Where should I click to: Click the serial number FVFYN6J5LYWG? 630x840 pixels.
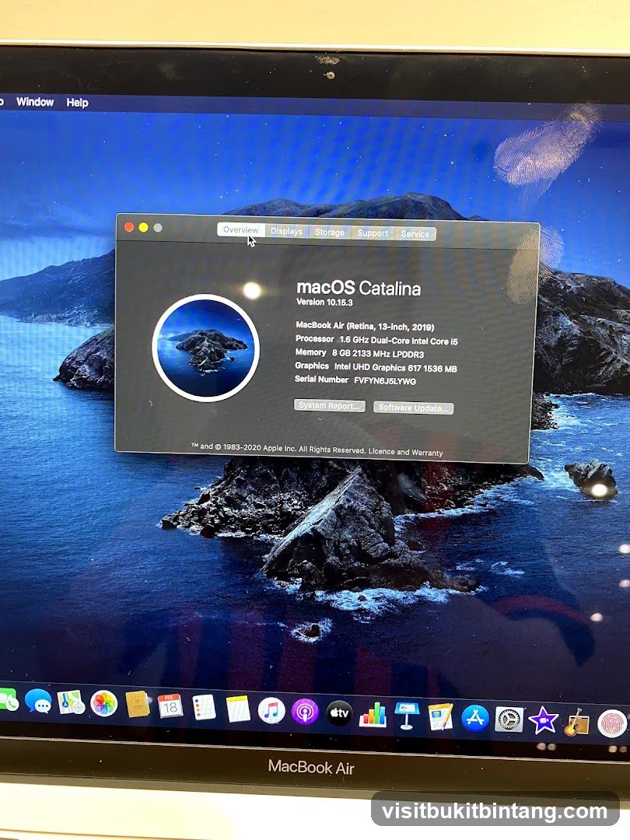(385, 381)
